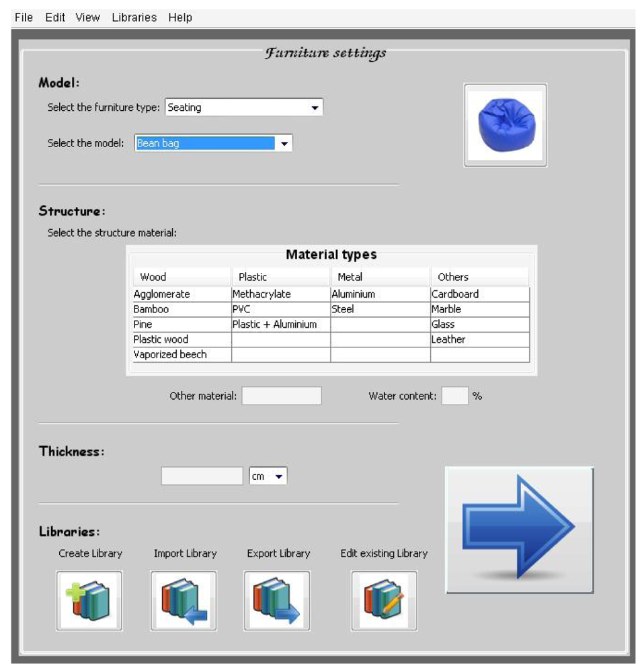Select Pine wood material
Screen dimensions: 642x672
182,325
